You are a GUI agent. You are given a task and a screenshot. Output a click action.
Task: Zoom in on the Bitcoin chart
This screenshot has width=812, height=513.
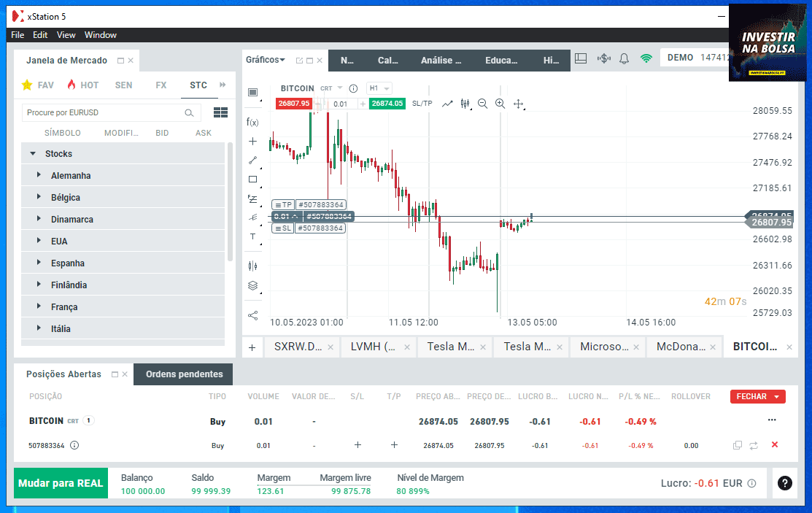(x=500, y=104)
